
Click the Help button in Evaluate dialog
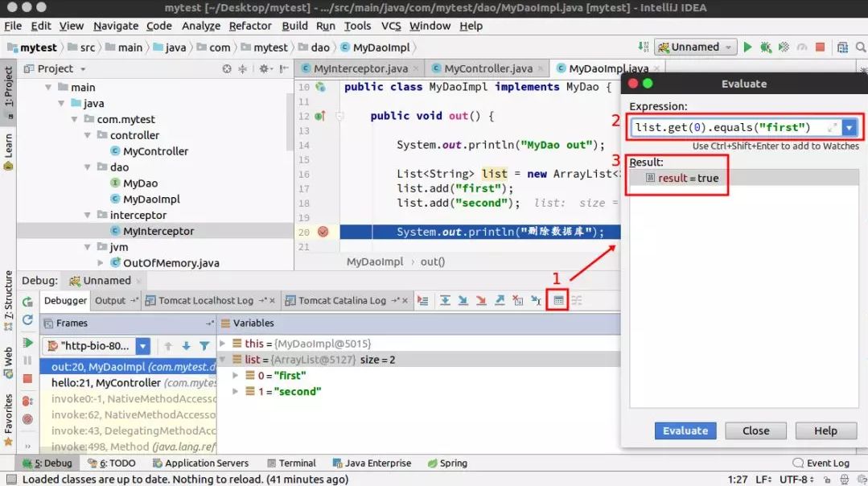pos(825,430)
